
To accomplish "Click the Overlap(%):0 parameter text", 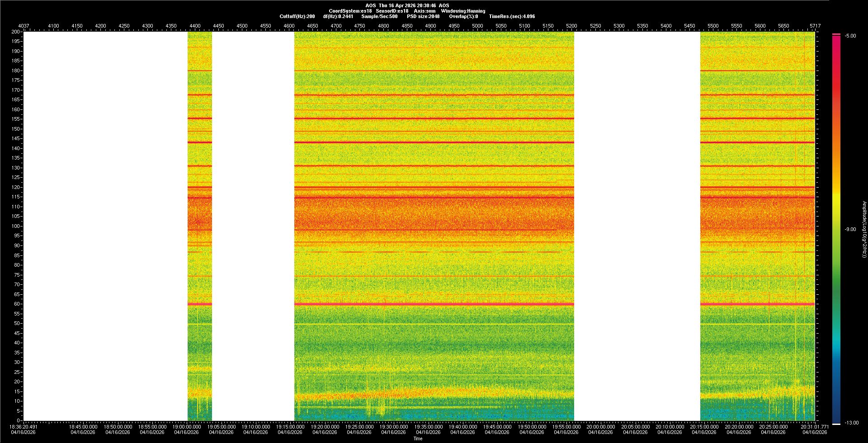I will point(463,16).
